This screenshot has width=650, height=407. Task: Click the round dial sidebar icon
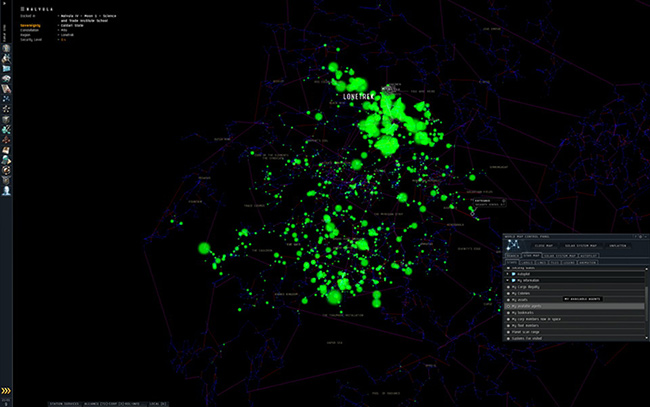(6, 170)
